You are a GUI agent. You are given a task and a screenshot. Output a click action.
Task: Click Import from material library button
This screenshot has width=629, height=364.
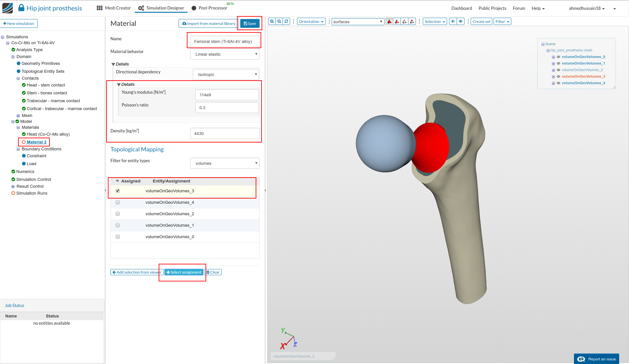point(208,24)
